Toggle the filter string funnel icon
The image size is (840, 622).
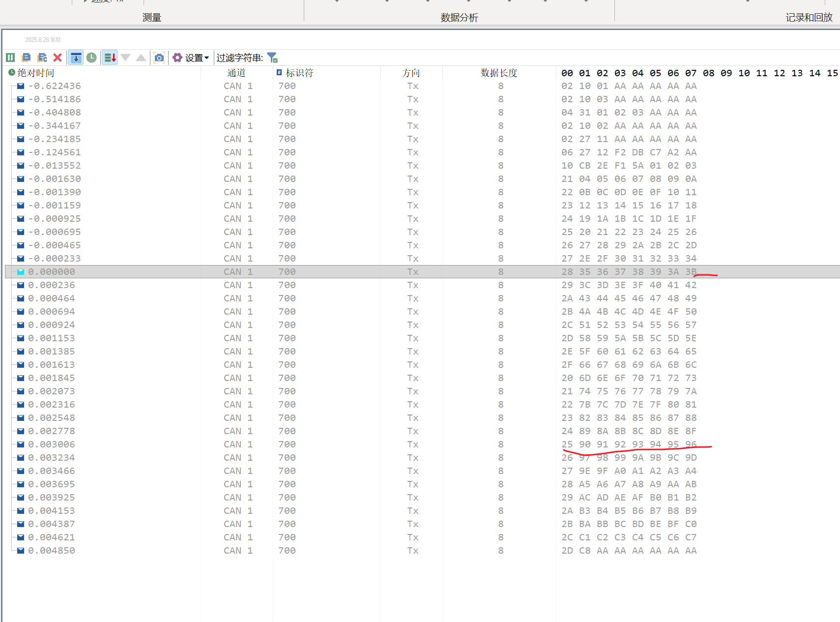272,58
